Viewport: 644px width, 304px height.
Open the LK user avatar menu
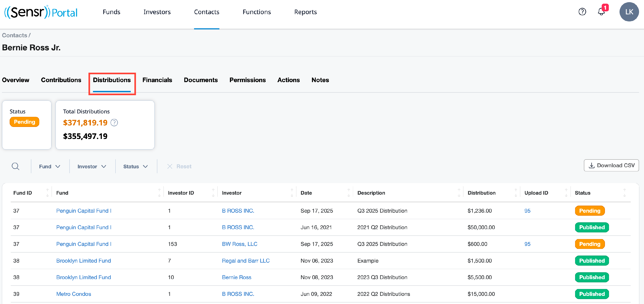click(x=629, y=12)
